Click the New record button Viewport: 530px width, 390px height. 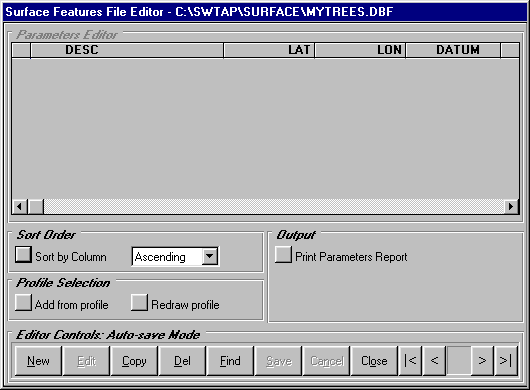pos(38,361)
